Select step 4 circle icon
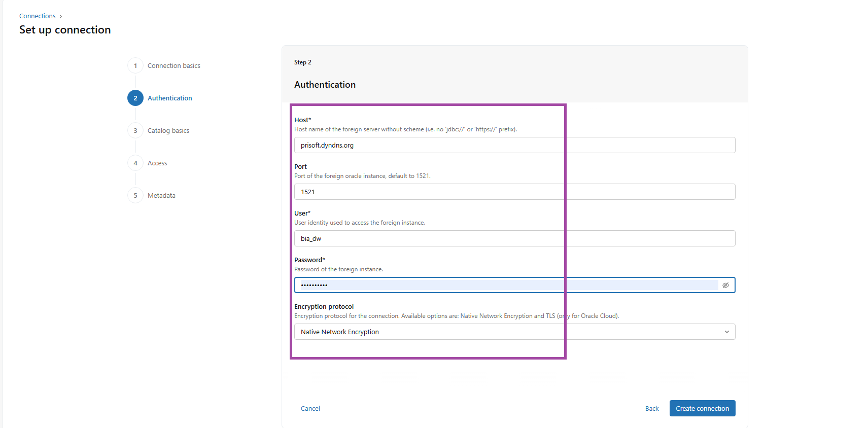 tap(135, 163)
